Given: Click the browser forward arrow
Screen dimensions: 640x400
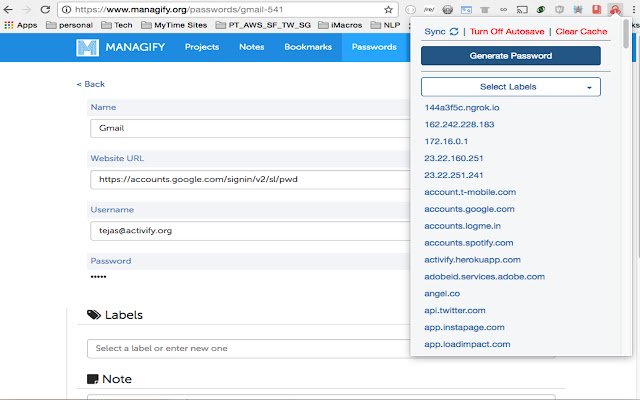Looking at the screenshot, I should pyautogui.click(x=26, y=9).
